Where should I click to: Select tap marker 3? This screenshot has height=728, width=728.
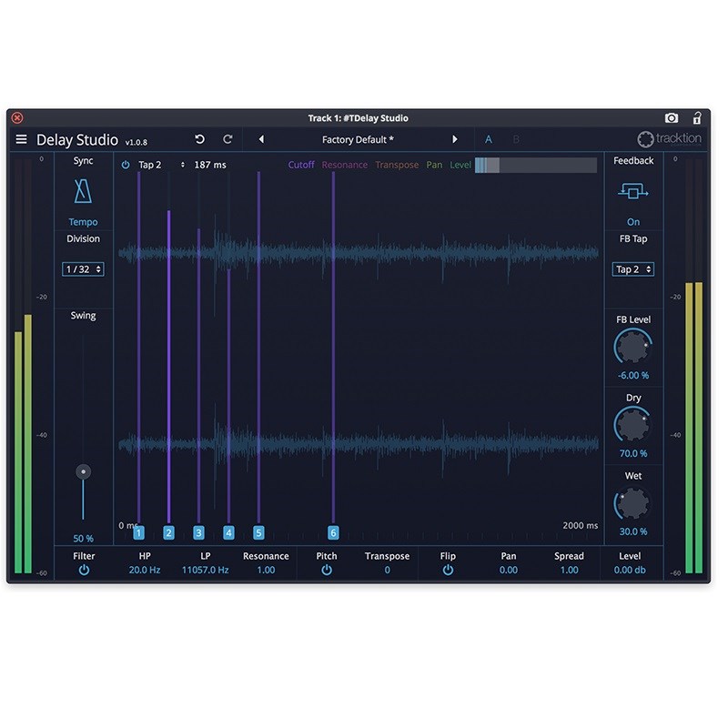(198, 532)
